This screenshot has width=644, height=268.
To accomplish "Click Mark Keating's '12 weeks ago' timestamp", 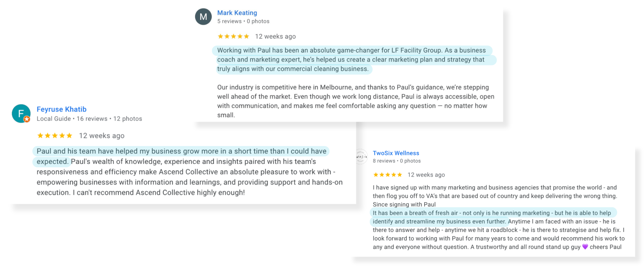I will click(275, 36).
